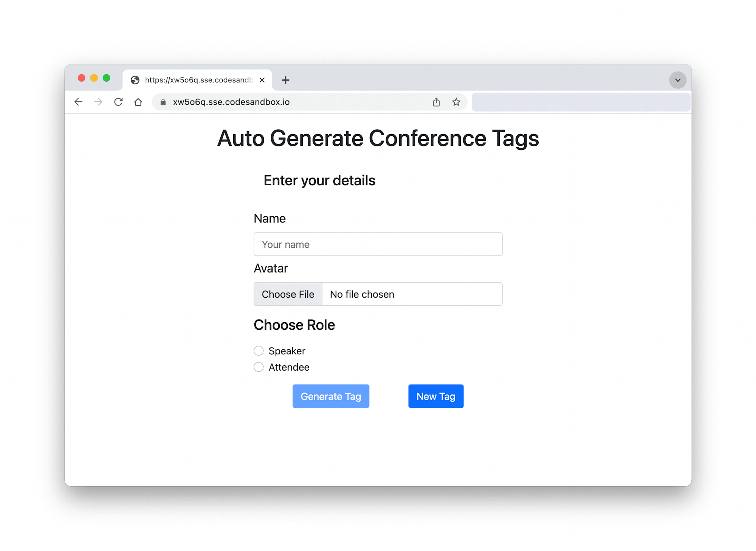The image size is (756, 551).
Task: Click the New Tag button
Action: [436, 396]
